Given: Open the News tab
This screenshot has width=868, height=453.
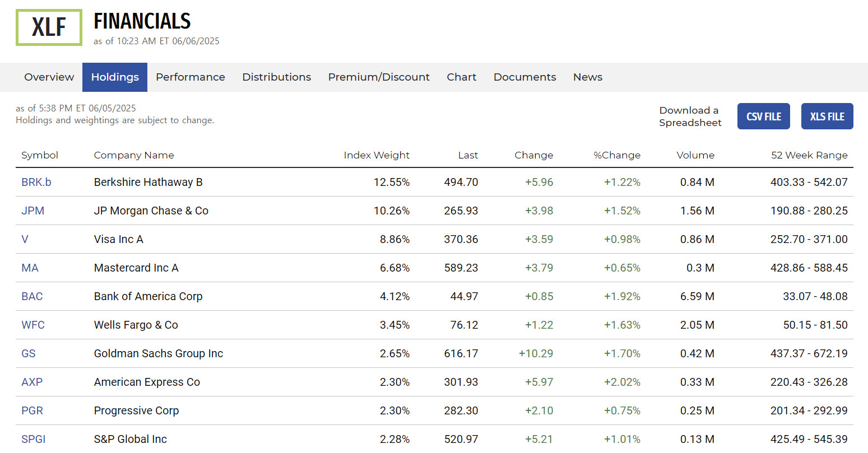Looking at the screenshot, I should click(588, 77).
